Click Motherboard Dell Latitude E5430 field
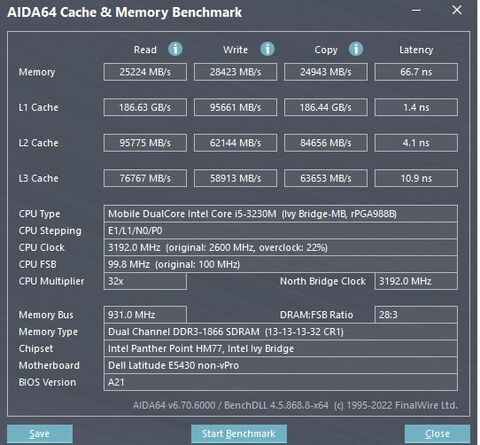Image resolution: width=480 pixels, height=445 pixels. click(x=281, y=365)
